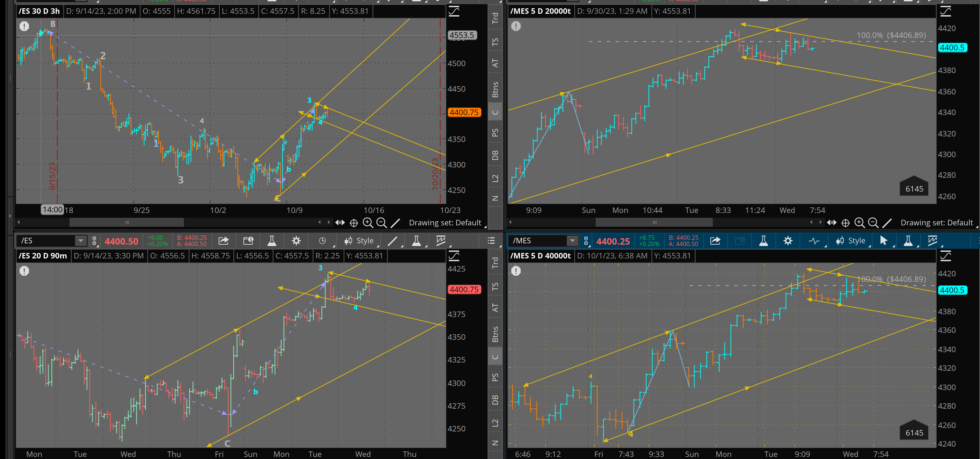This screenshot has height=459, width=980.
Task: Open /ES chart description info icon
Action: [x=248, y=241]
